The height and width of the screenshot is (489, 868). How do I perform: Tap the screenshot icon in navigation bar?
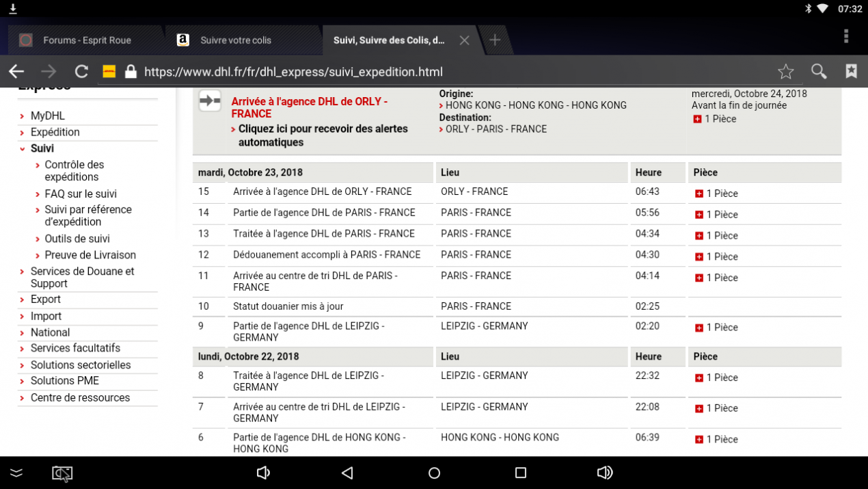(x=62, y=473)
